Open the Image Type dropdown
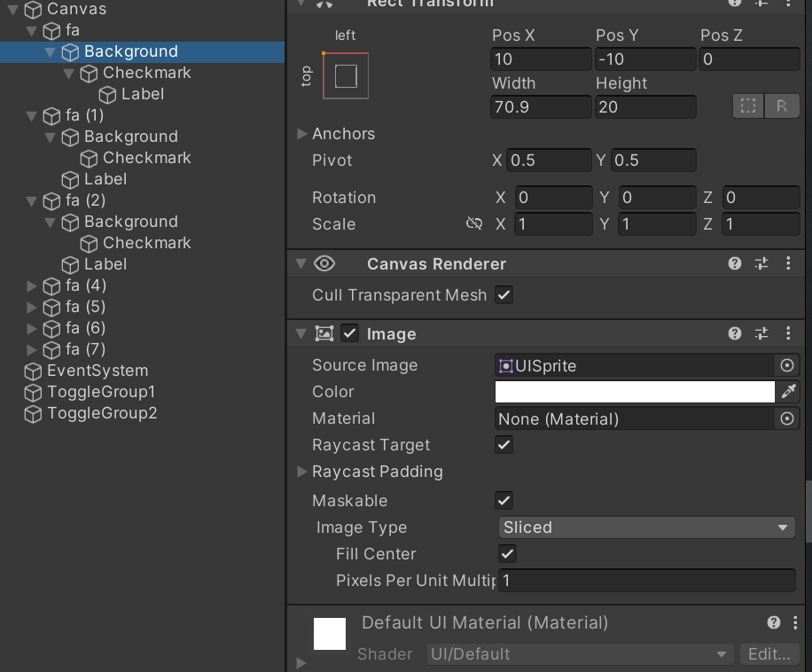 tap(645, 527)
